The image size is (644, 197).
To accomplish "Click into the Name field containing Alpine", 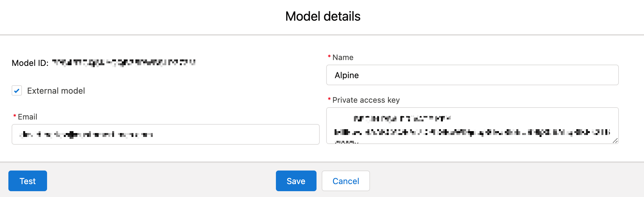I will pos(472,75).
